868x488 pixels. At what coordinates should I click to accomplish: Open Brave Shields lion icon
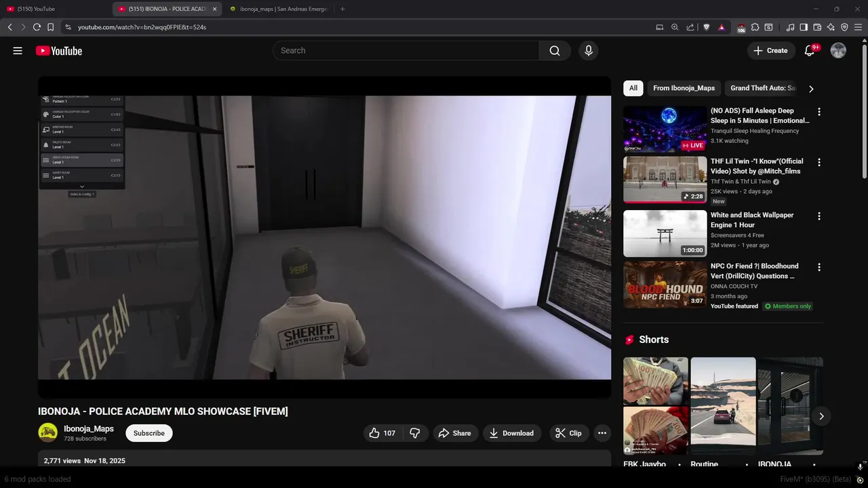[706, 27]
